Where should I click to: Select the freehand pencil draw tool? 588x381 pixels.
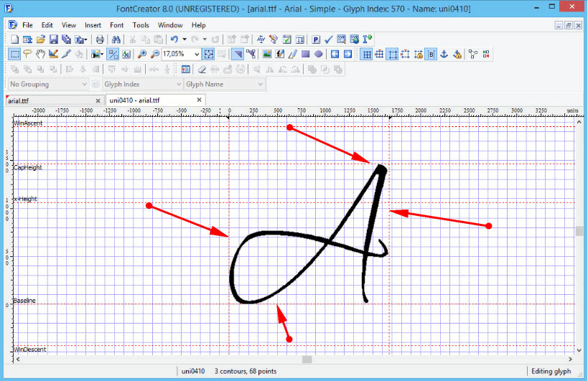(x=292, y=55)
